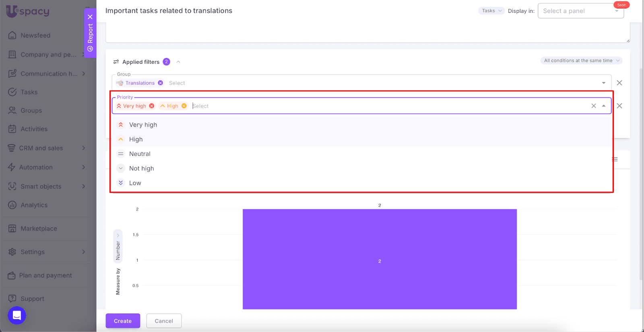Click the Create button
The height and width of the screenshot is (332, 644).
coord(123,321)
